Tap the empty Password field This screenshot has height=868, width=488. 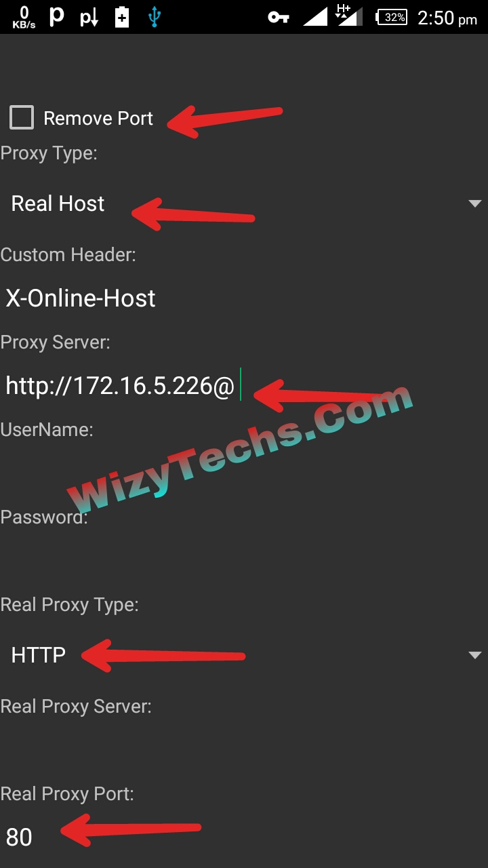coord(244,561)
